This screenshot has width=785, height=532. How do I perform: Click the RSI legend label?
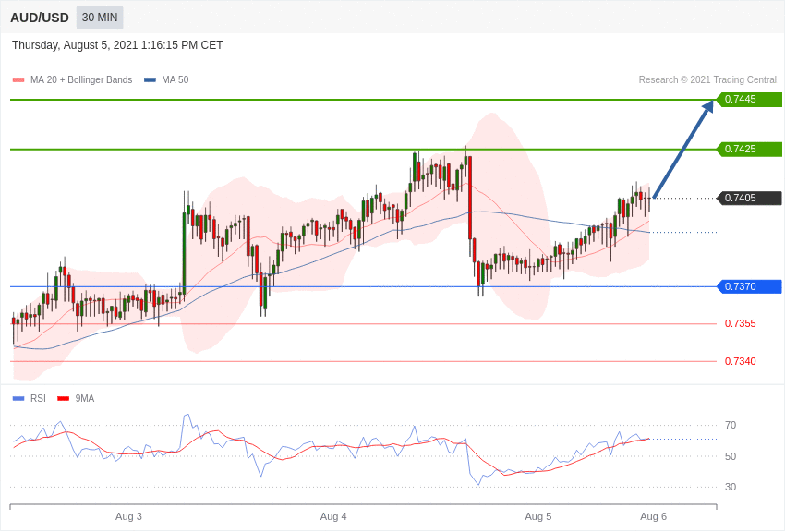tap(38, 398)
